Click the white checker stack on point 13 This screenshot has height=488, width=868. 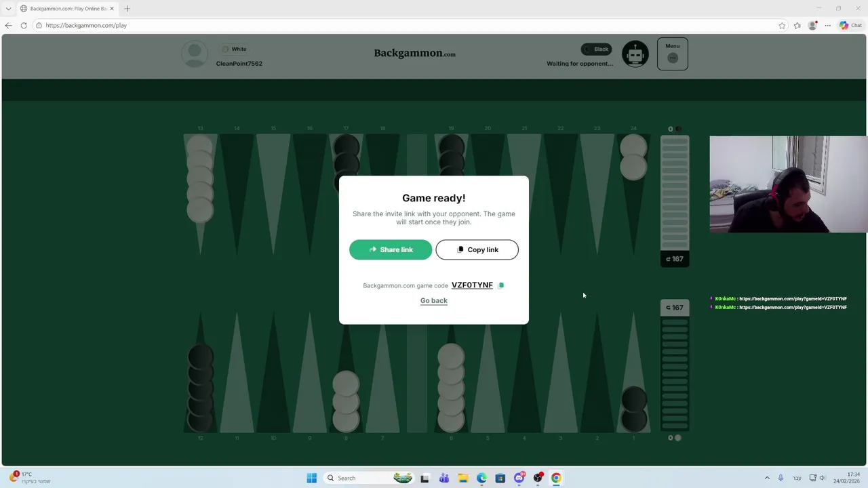[x=200, y=178]
